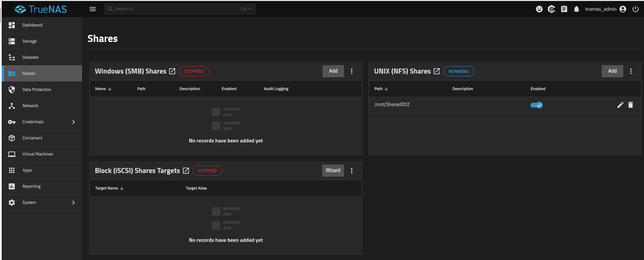Image resolution: width=644 pixels, height=260 pixels.
Task: Open the SMB shares three-dot options menu
Action: pos(352,71)
